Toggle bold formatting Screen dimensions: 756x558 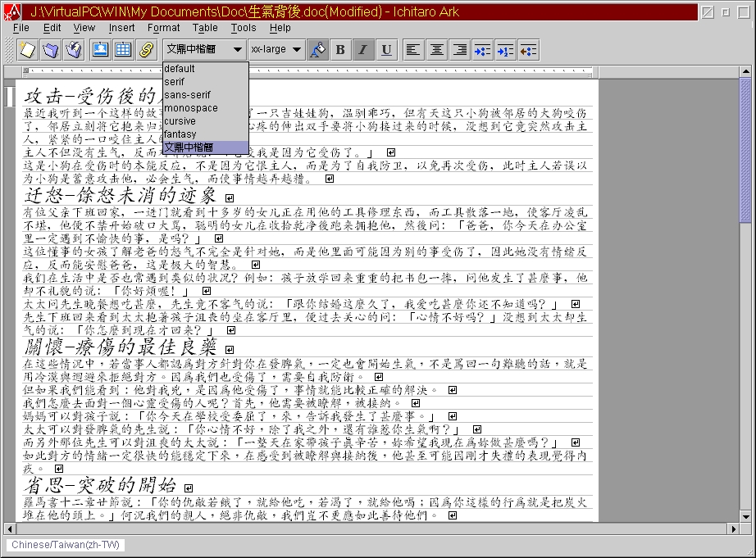[340, 50]
